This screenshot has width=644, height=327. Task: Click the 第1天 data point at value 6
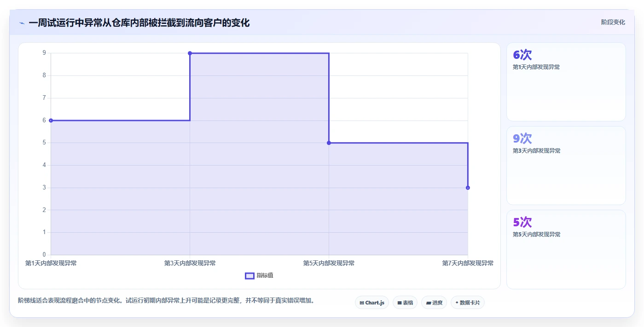click(x=51, y=120)
